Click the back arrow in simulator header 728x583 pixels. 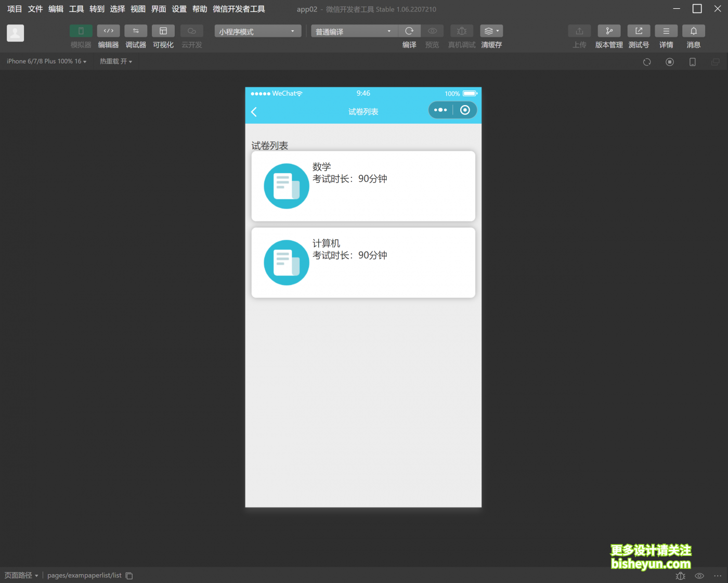[x=254, y=112]
